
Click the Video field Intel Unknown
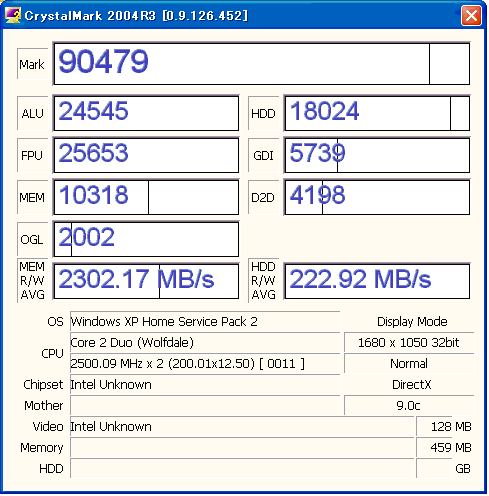(x=242, y=426)
